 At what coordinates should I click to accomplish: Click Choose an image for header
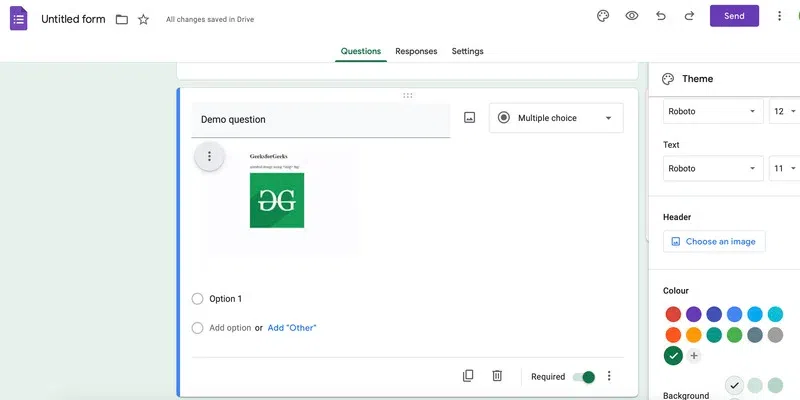(714, 241)
